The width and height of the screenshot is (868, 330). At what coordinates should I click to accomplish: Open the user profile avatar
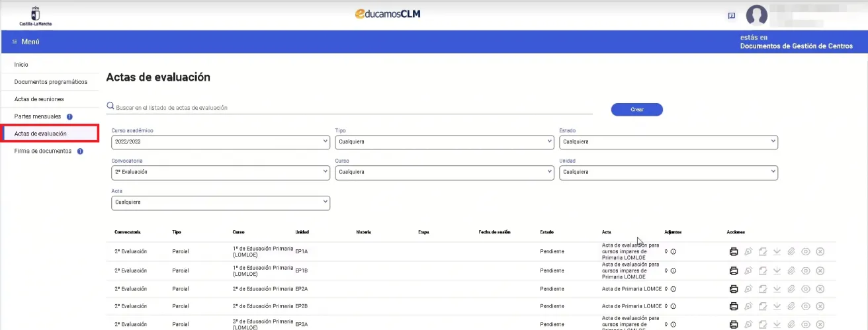(x=756, y=15)
